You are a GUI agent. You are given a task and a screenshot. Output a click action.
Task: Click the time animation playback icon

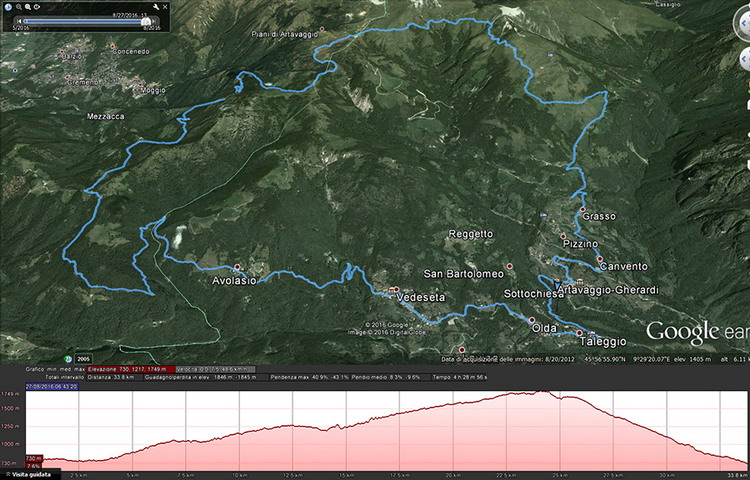(x=37, y=7)
